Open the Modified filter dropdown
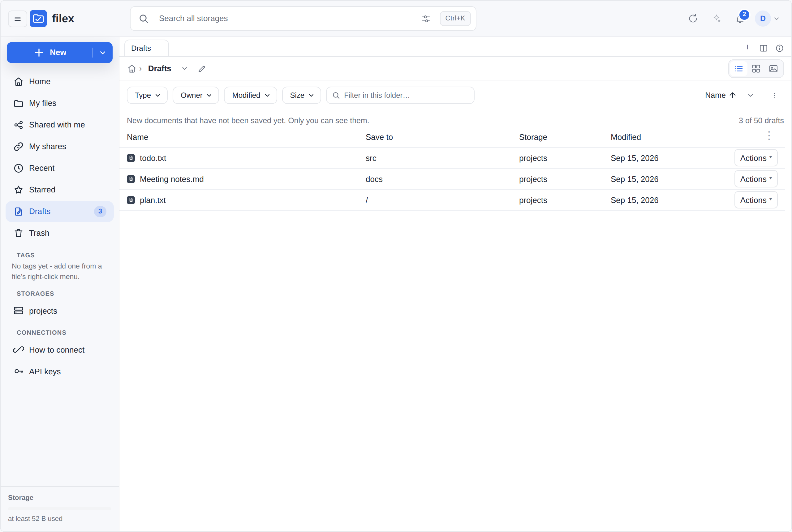The height and width of the screenshot is (532, 792). [x=250, y=95]
